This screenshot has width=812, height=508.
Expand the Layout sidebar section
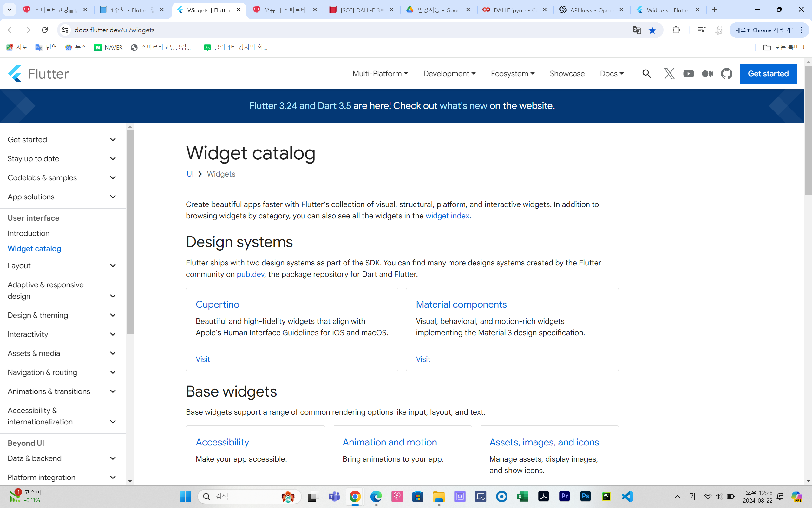(62, 266)
